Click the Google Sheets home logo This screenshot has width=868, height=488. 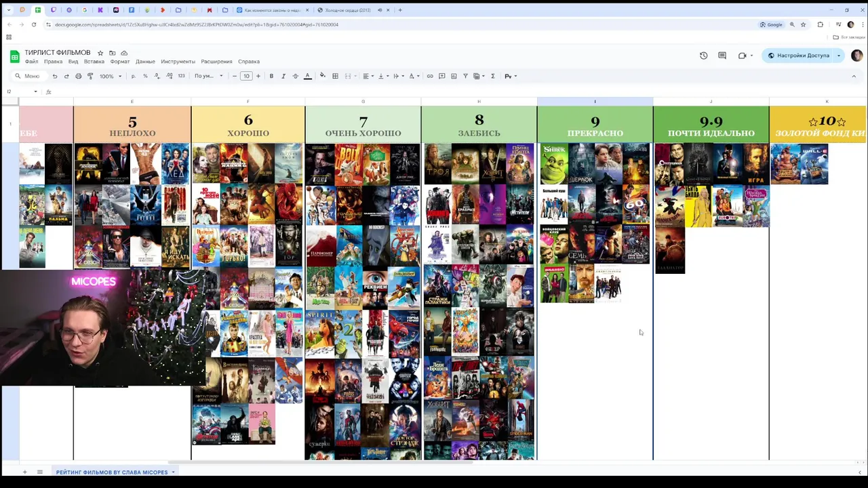(x=14, y=56)
